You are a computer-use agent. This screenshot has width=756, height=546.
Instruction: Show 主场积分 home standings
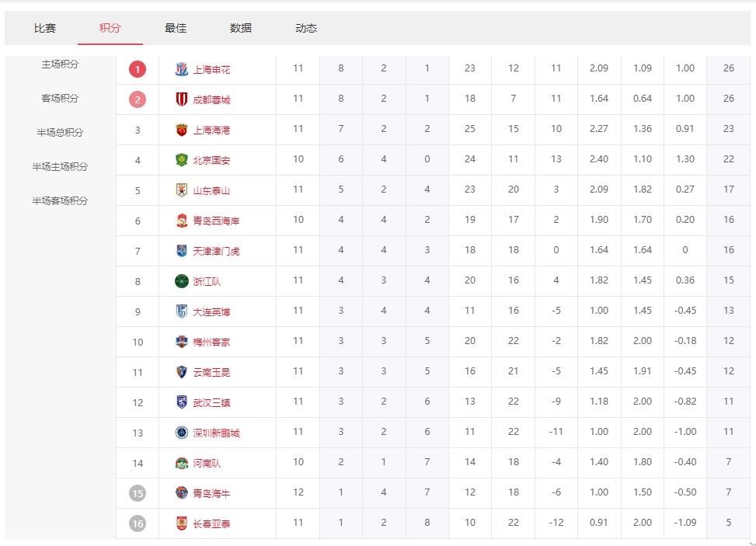click(60, 64)
